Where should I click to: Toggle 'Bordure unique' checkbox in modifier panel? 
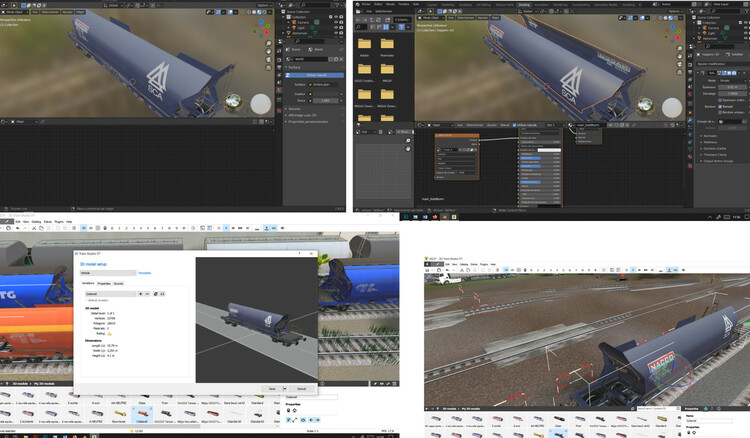720,112
